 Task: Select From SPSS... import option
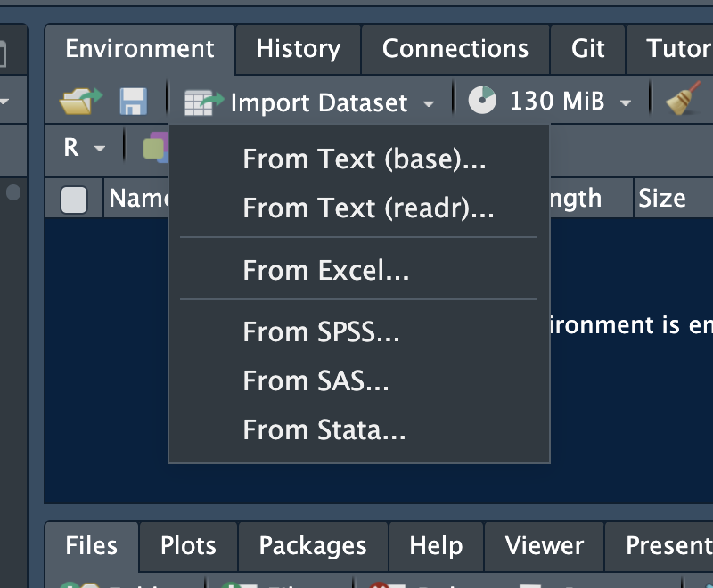321,332
